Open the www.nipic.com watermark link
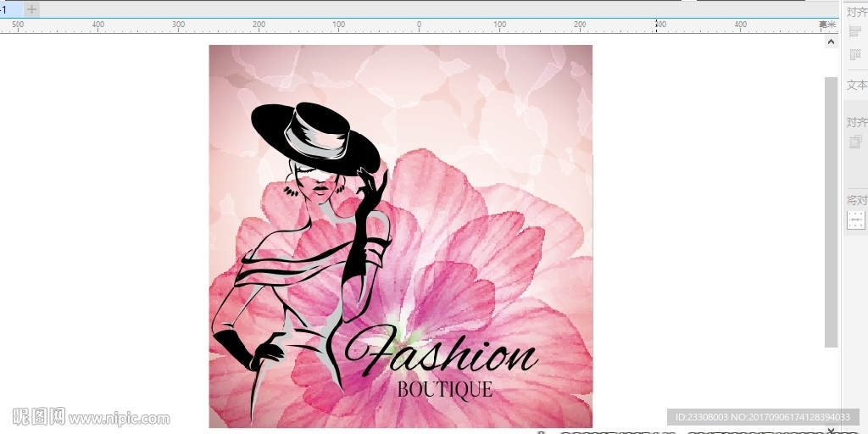 [119, 418]
